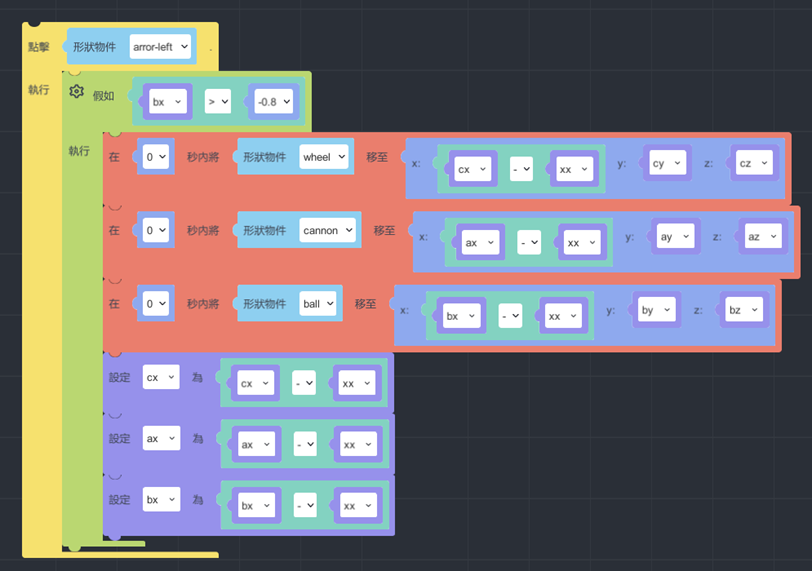The image size is (812, 571).
Task: Open the by dropdown in the ball row
Action: point(653,310)
